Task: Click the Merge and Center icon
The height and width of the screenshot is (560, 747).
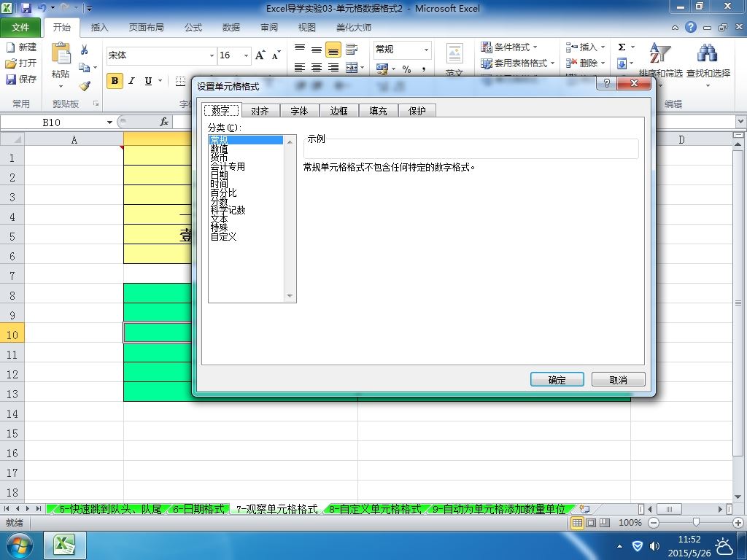Action: [x=352, y=68]
